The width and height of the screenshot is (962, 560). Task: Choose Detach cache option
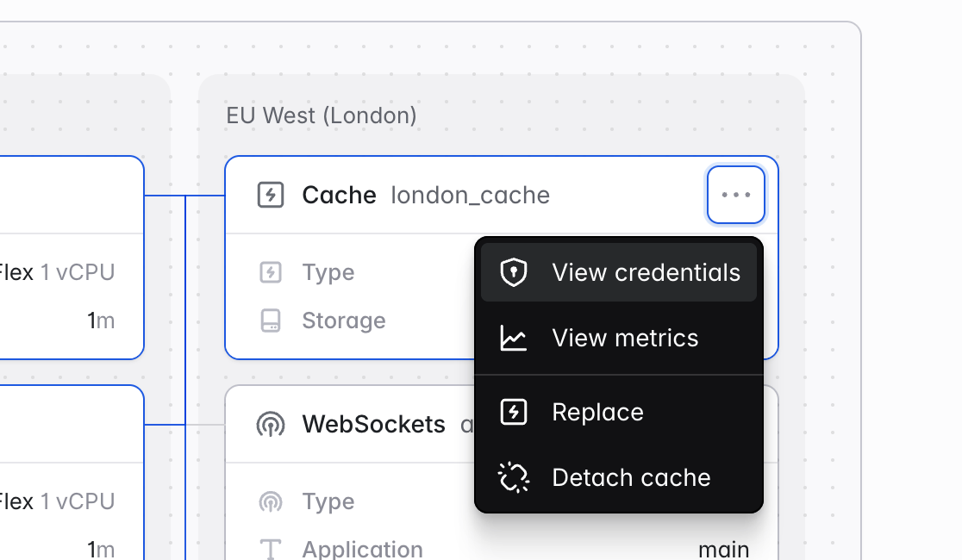[x=618, y=478]
